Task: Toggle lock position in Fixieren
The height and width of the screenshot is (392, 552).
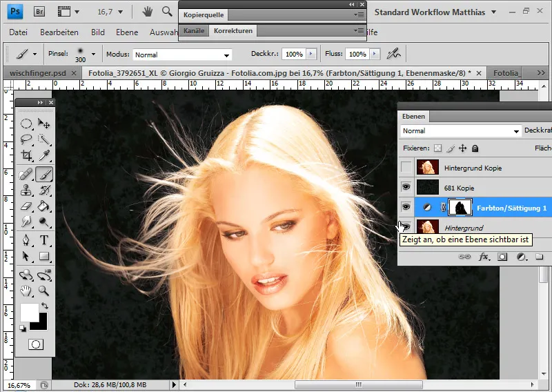Action: click(x=462, y=148)
